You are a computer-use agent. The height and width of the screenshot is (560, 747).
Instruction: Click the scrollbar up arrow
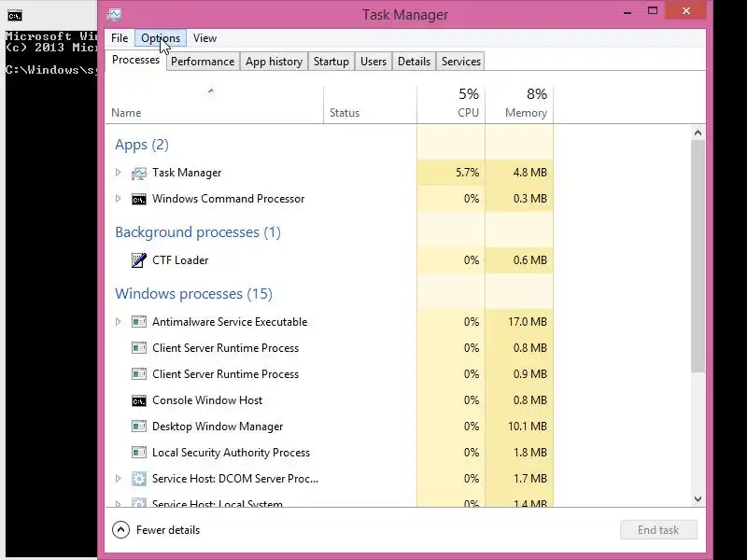tap(698, 133)
